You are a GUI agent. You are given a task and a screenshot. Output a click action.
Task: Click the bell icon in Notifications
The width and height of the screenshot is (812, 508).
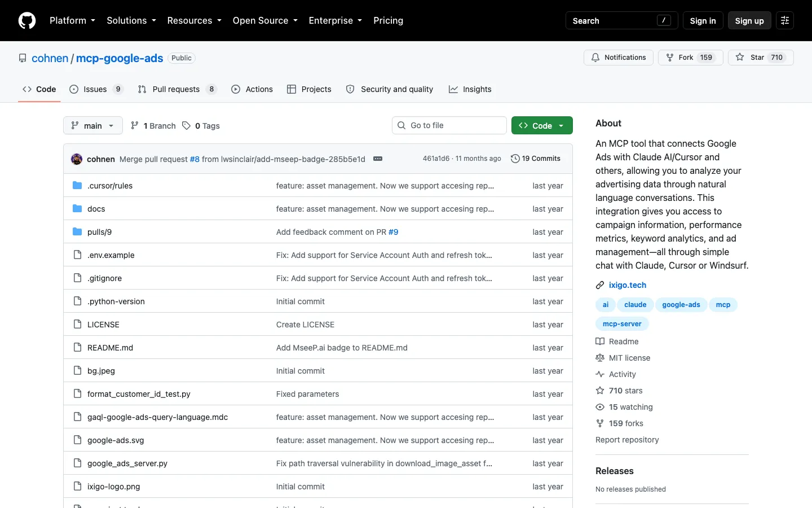click(595, 58)
